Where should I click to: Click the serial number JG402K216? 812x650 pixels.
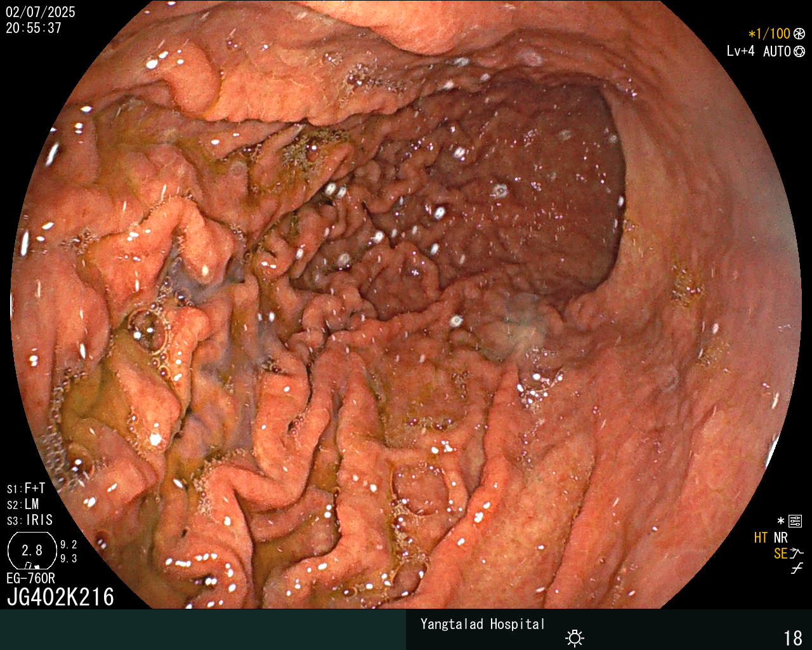click(x=60, y=597)
